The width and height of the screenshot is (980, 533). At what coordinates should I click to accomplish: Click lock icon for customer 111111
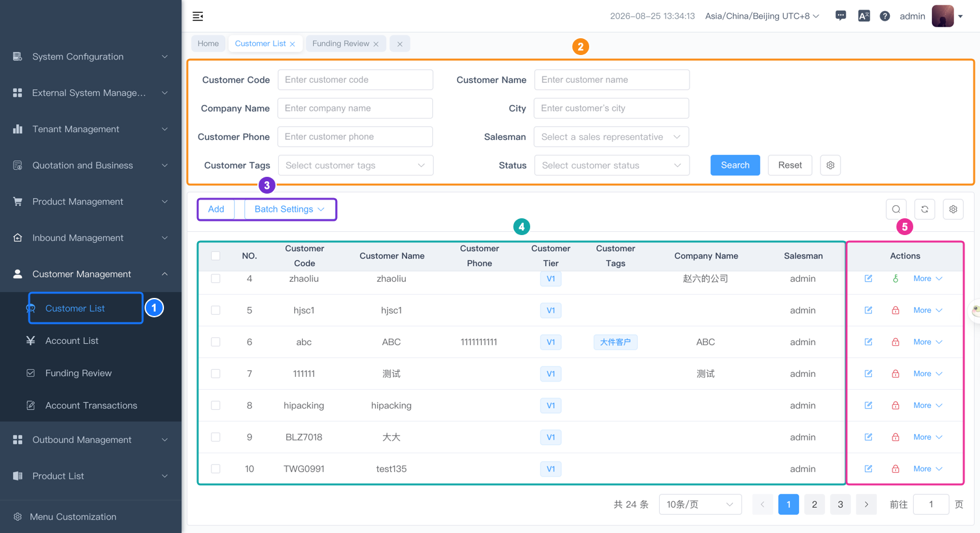896,374
